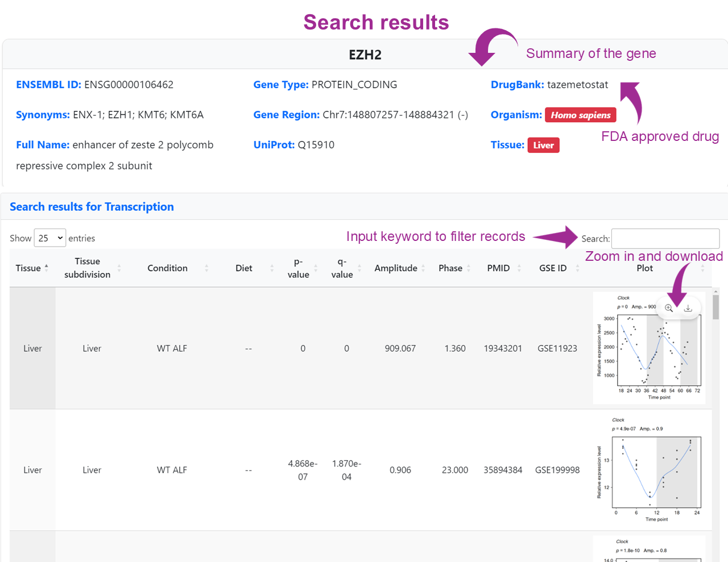Image resolution: width=728 pixels, height=562 pixels.
Task: Open the Show entries dropdown
Action: click(x=50, y=238)
